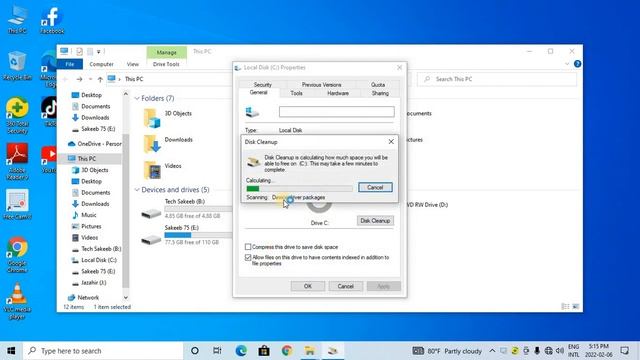
Task: Open the Quota tab
Action: (x=378, y=84)
